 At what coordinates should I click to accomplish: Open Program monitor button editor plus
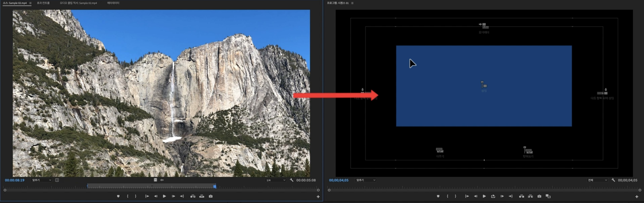click(x=637, y=197)
